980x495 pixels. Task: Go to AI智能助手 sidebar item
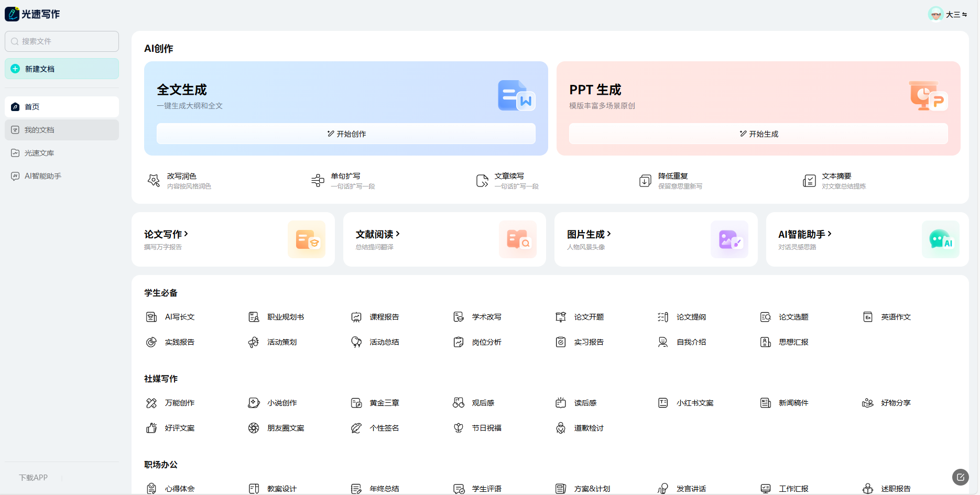click(62, 176)
